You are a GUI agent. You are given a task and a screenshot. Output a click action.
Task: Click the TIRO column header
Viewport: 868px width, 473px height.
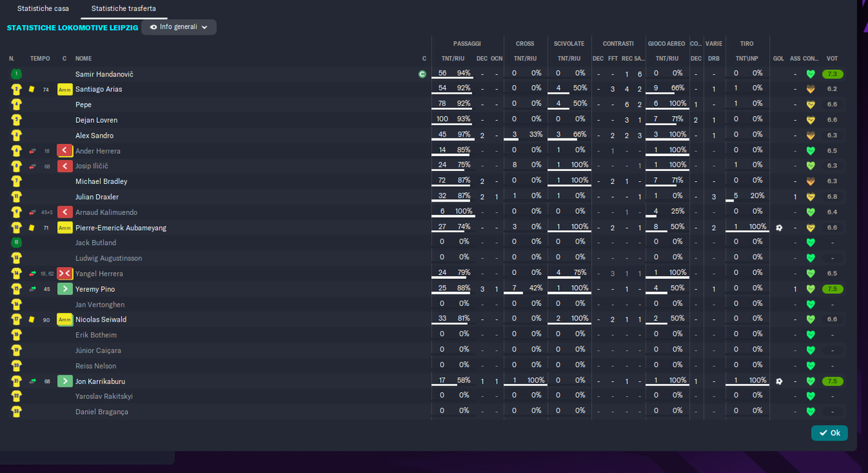pyautogui.click(x=747, y=43)
